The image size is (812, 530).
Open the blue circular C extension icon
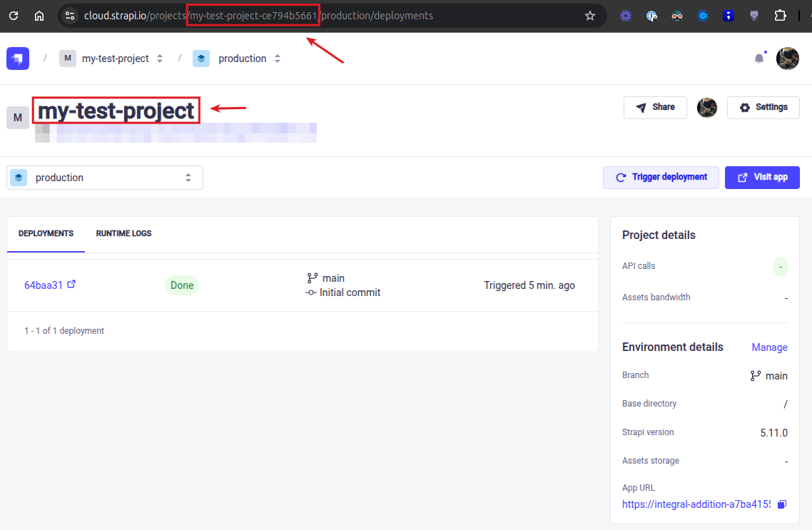tap(703, 16)
